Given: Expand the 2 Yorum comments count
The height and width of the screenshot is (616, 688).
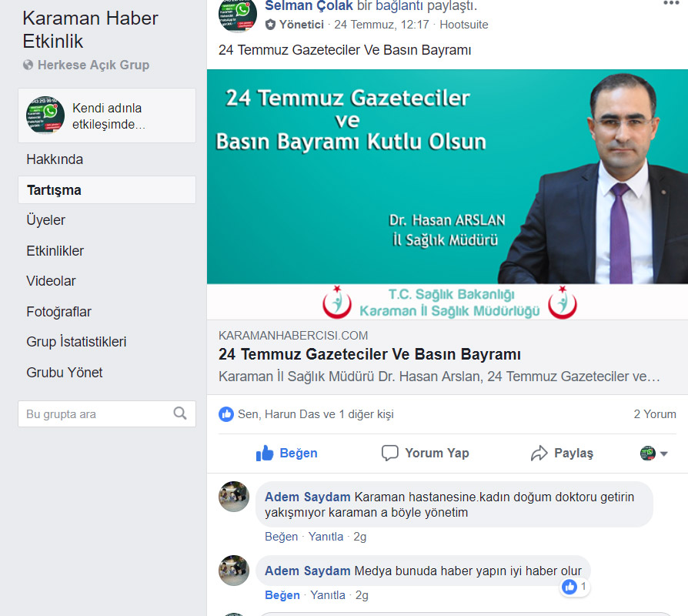Looking at the screenshot, I should [655, 414].
